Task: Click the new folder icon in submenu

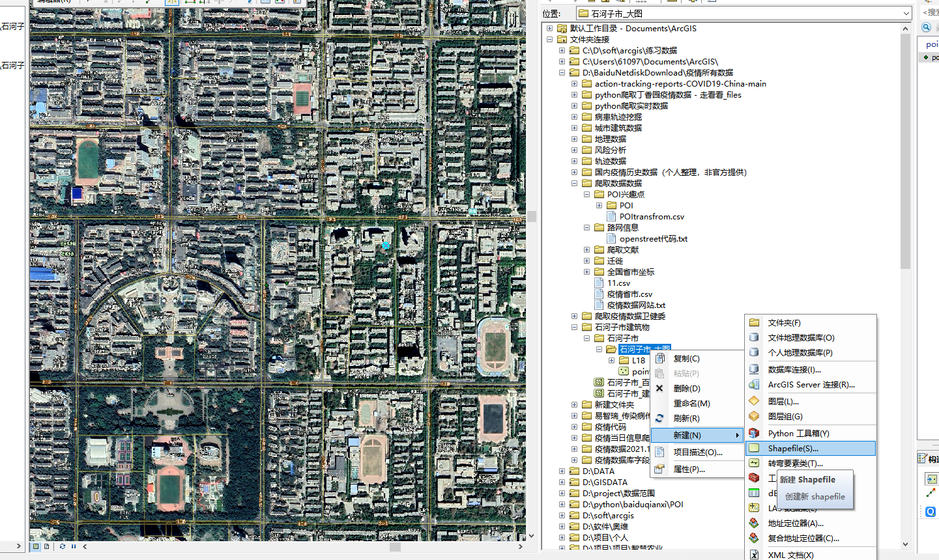Action: pyautogui.click(x=755, y=322)
